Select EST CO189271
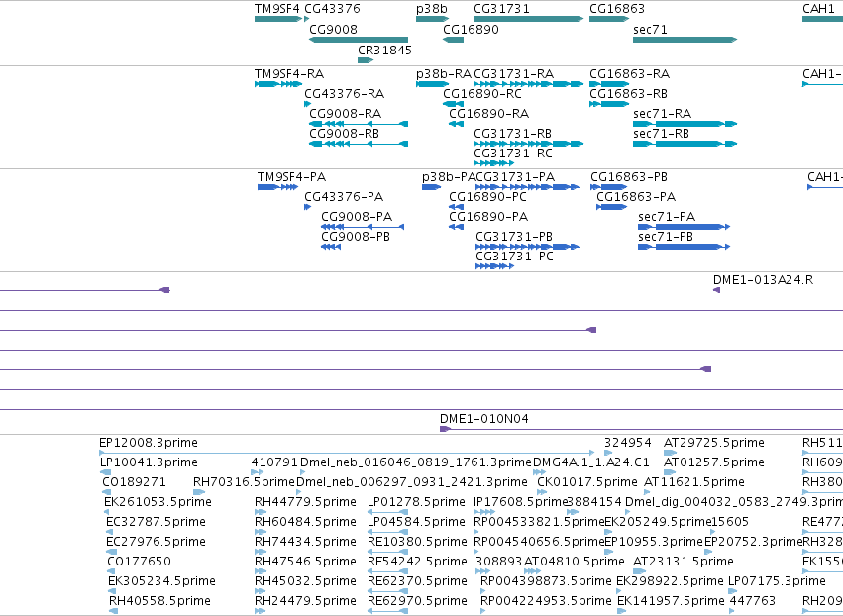Screen dimensions: 843x616 pos(106,492)
